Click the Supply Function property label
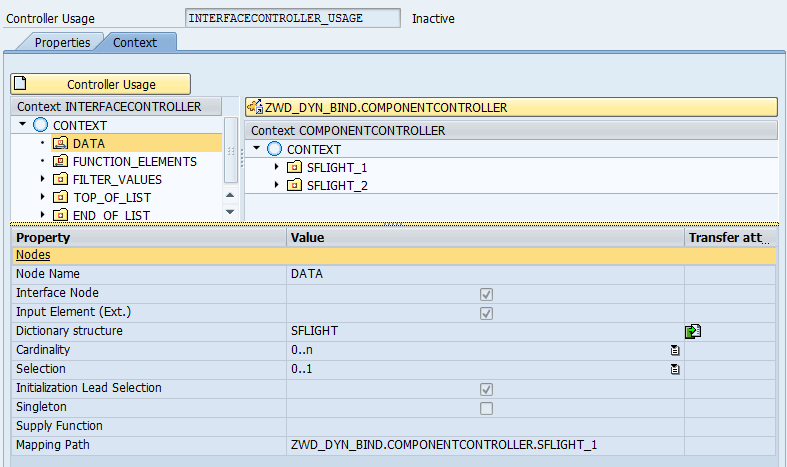787x467 pixels. (59, 426)
